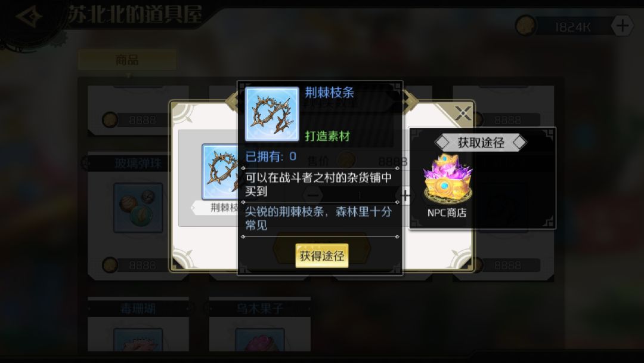The width and height of the screenshot is (644, 363).
Task: Click the 荆棘枝条 thumbnail in the purchase dialog
Action: click(x=220, y=172)
